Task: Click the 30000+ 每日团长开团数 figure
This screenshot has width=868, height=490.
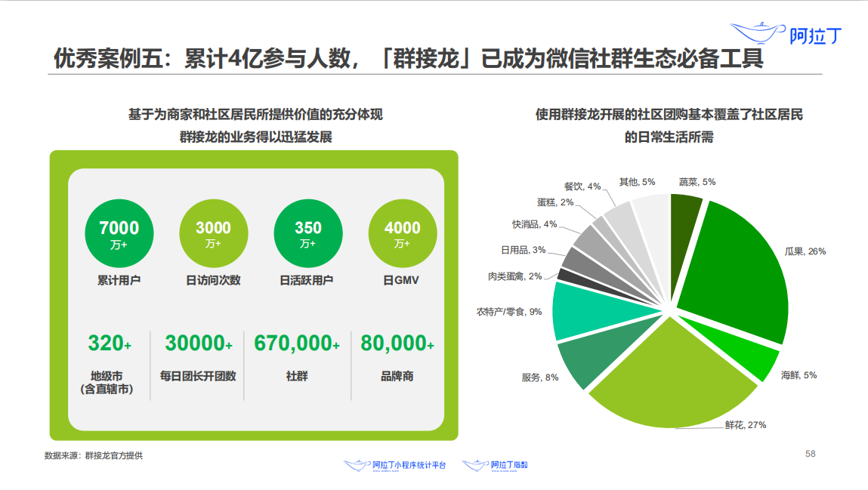Action: tap(198, 344)
